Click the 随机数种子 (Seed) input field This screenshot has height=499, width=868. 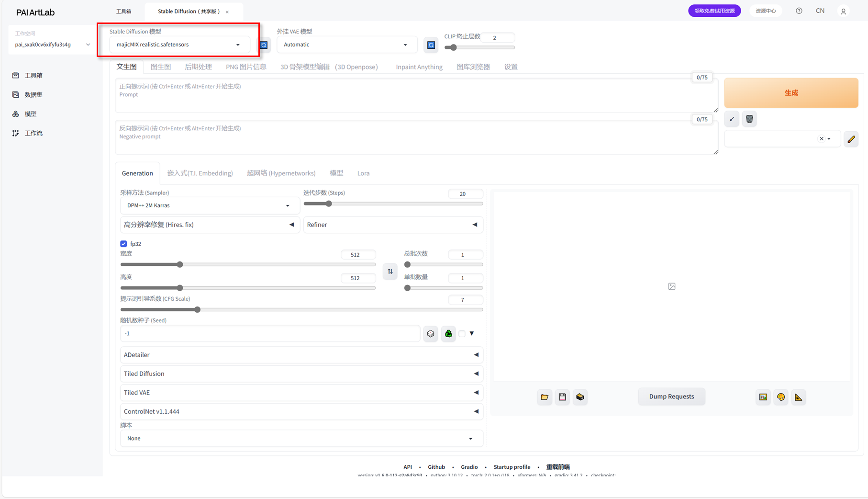270,334
